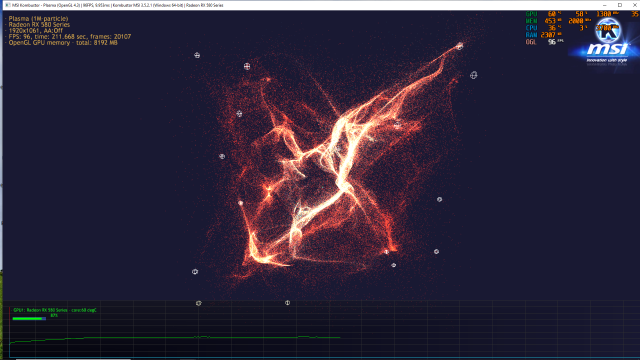
Task: Click the OGL label in monitor overlay
Action: 531,42
